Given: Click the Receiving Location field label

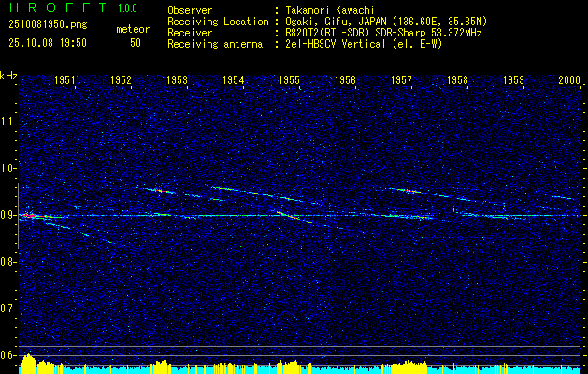Looking at the screenshot, I should point(218,22).
